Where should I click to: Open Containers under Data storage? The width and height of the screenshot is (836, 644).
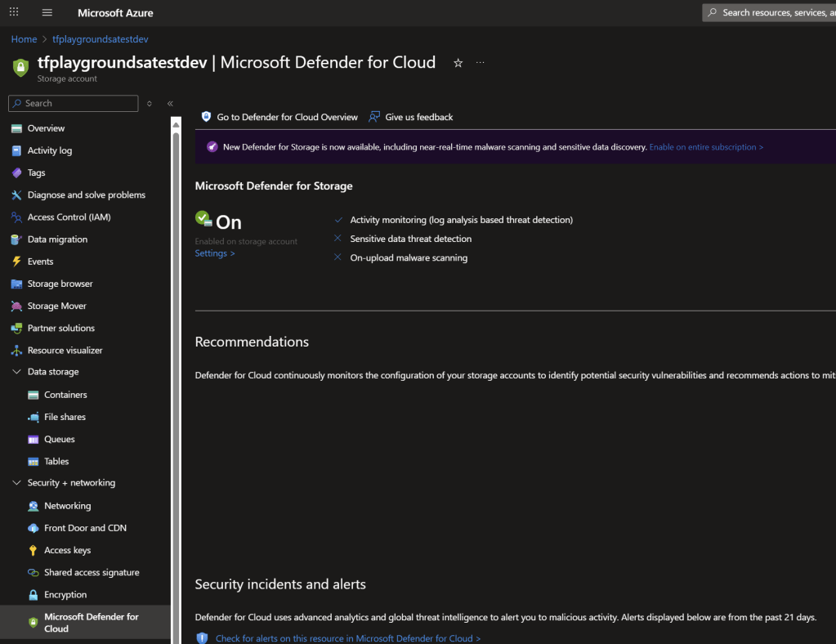[x=65, y=395]
